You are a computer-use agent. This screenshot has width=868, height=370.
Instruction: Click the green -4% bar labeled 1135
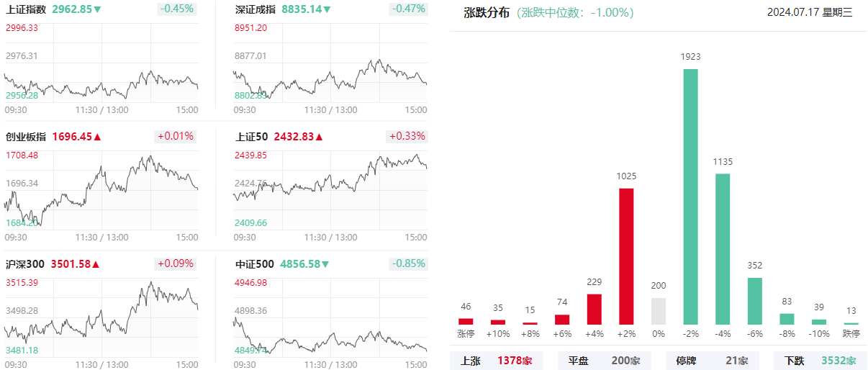[723, 249]
